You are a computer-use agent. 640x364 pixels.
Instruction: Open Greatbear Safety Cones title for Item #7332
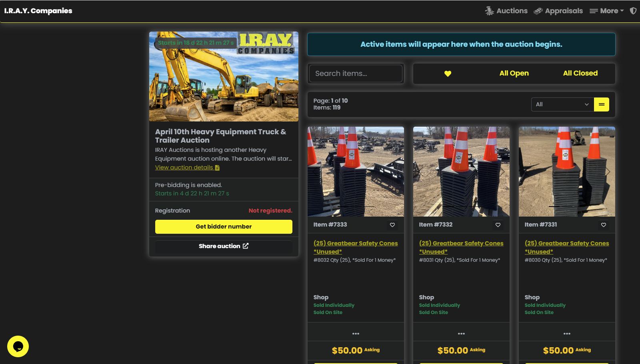[x=461, y=247]
